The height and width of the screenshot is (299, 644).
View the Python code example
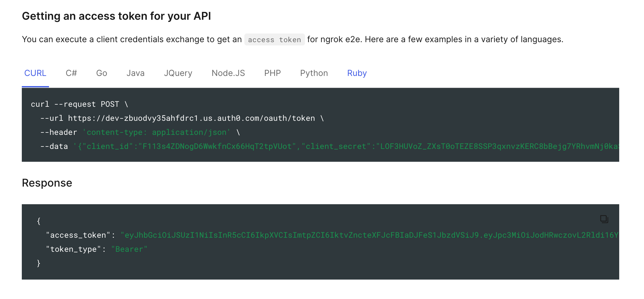pyautogui.click(x=314, y=73)
